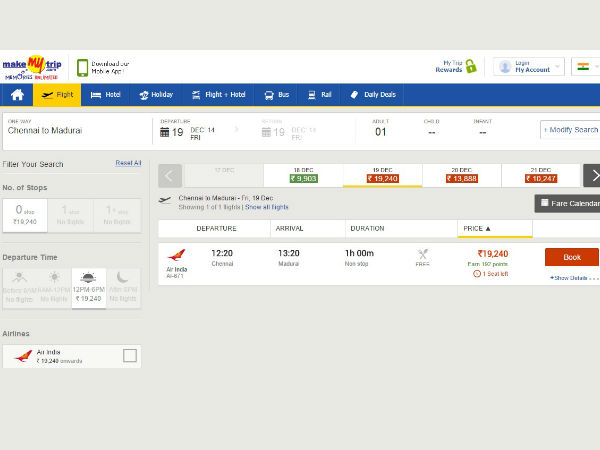Click the mobile app download icon

(83, 67)
